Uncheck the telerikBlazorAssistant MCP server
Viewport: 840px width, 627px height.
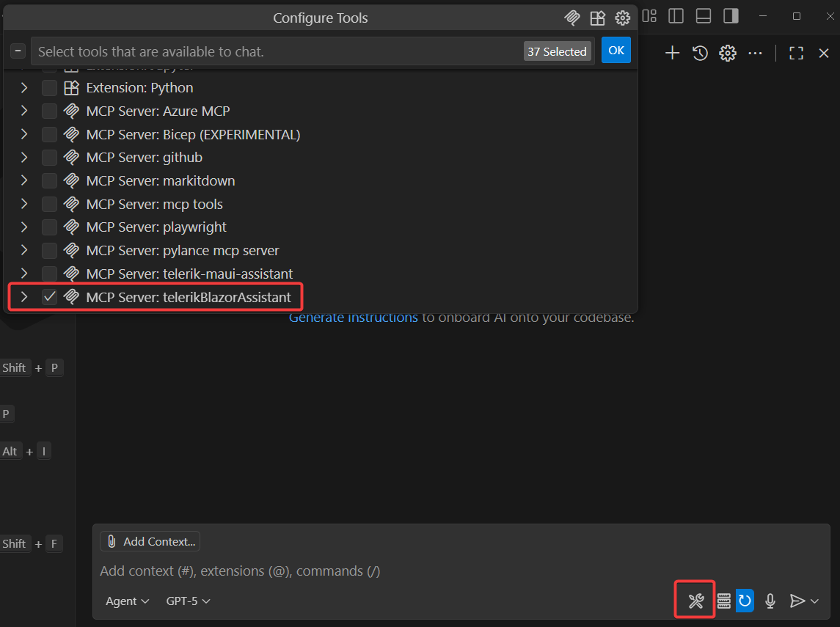[49, 296]
